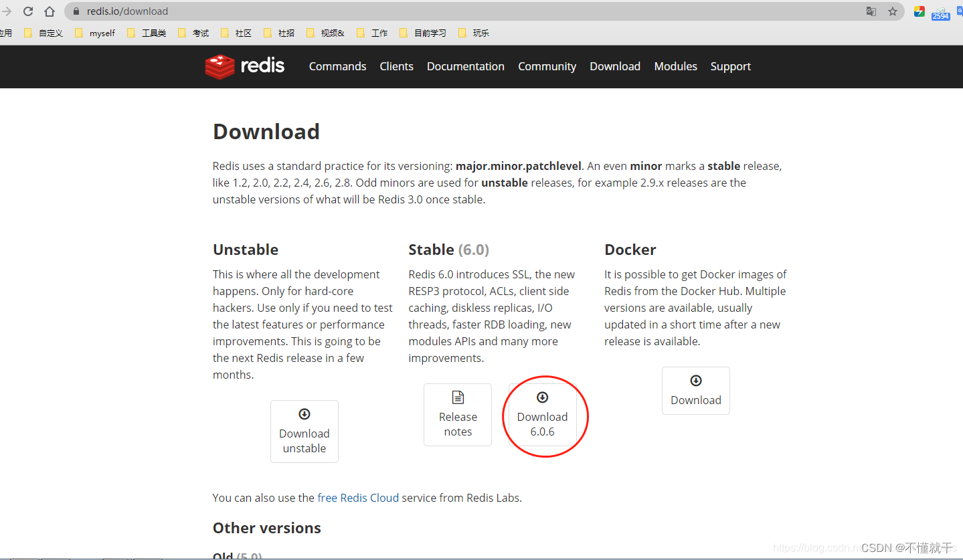The height and width of the screenshot is (560, 963).
Task: Open the 自定义 bookmark folder
Action: pyautogui.click(x=43, y=33)
